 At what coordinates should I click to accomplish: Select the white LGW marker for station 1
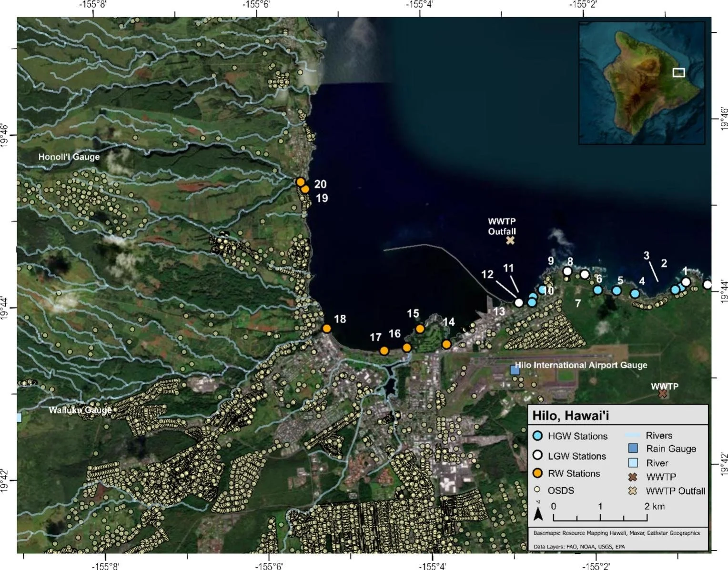(x=686, y=282)
